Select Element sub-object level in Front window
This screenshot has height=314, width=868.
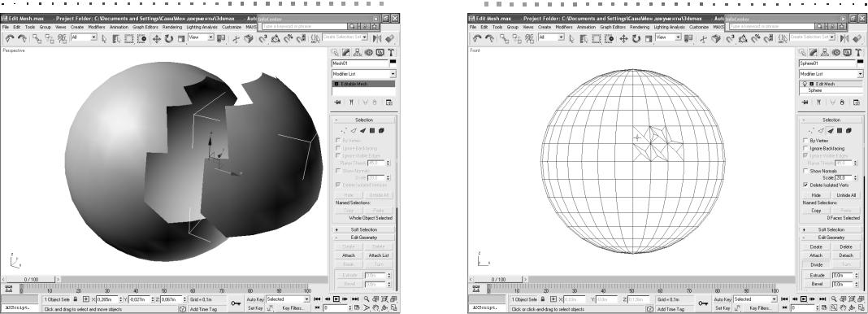(848, 131)
